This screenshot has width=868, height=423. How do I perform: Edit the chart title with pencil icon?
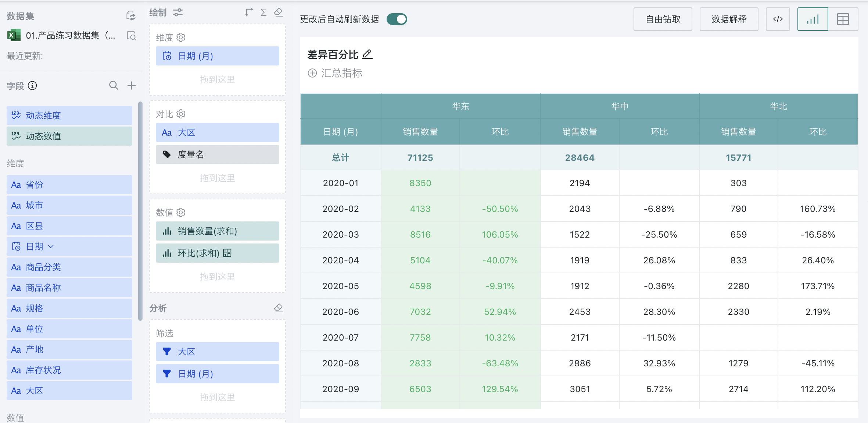[367, 54]
